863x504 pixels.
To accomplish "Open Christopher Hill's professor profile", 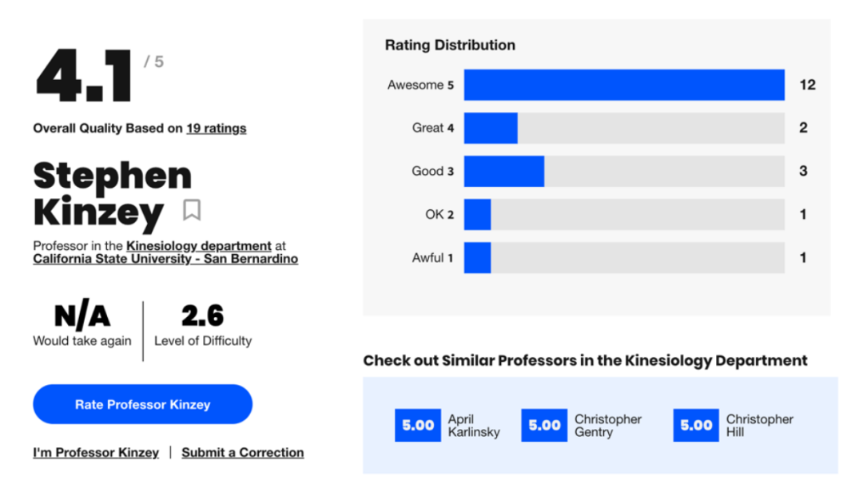I will click(759, 426).
